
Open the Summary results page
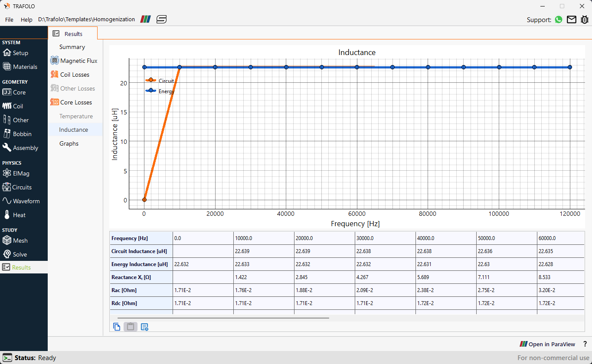coord(72,47)
